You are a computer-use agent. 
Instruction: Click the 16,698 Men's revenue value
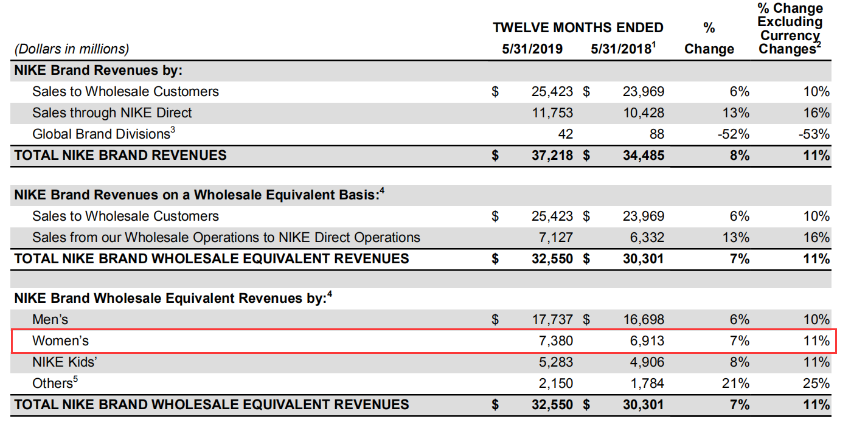[643, 319]
